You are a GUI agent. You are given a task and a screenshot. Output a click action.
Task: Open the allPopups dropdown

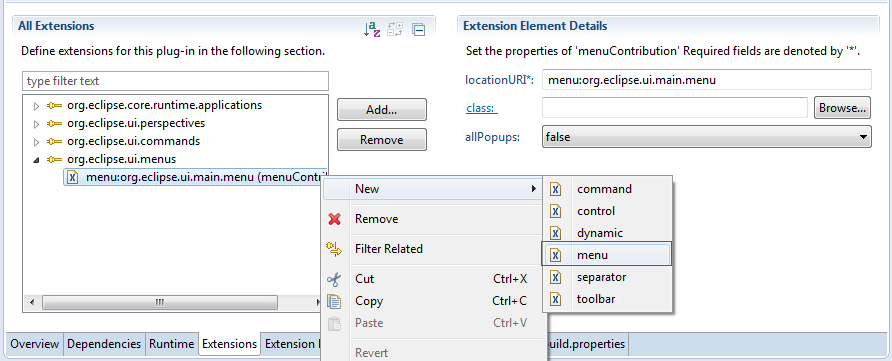click(707, 137)
